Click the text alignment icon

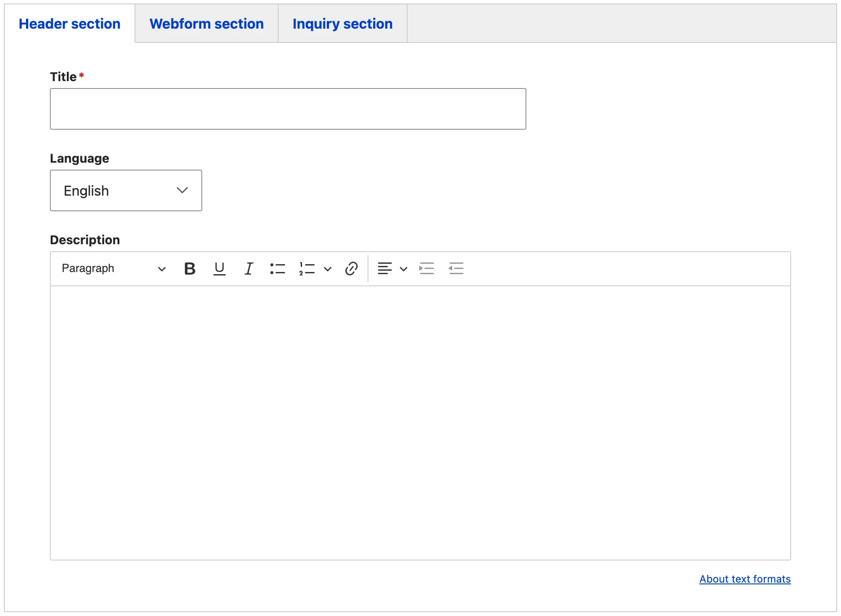click(x=384, y=269)
